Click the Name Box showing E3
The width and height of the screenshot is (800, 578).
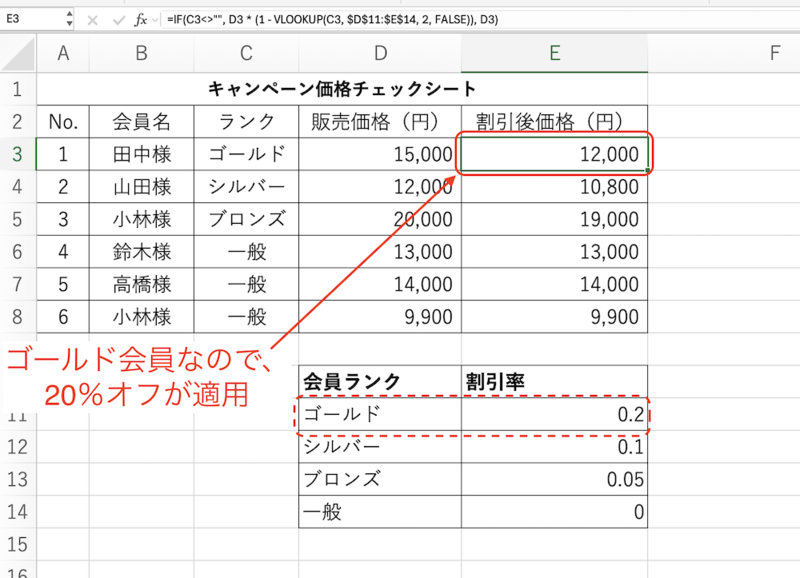30,17
